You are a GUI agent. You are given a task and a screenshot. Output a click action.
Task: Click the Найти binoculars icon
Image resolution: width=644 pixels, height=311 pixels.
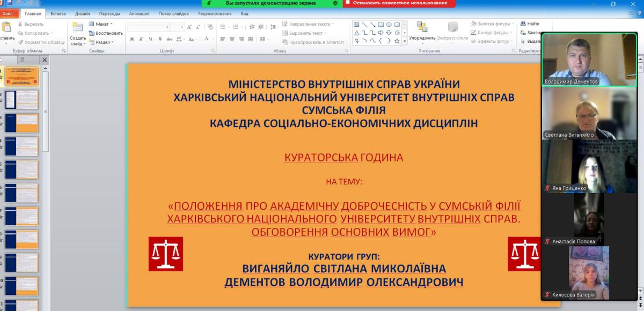click(522, 24)
